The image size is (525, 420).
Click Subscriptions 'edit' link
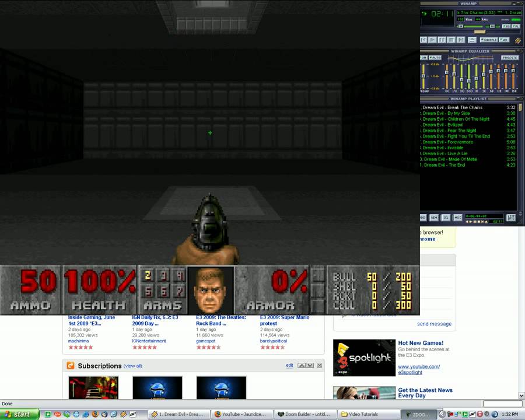coord(289,365)
